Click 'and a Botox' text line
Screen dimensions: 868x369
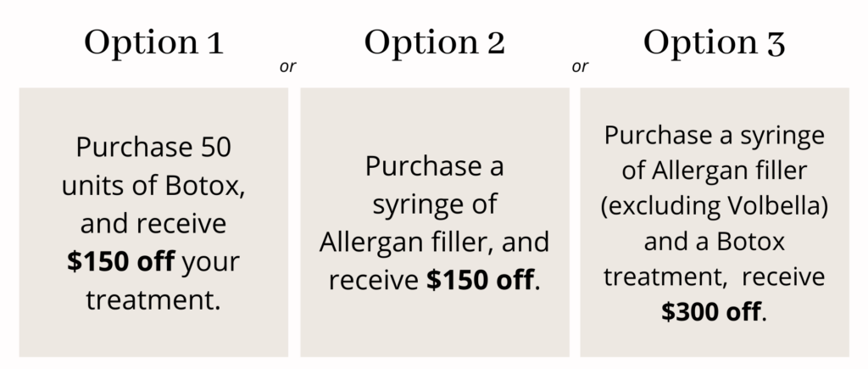point(714,242)
